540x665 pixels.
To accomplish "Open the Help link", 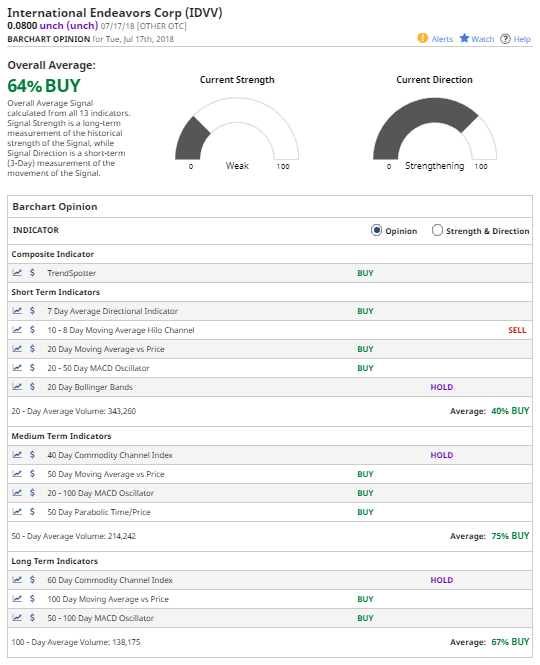I will tap(522, 39).
